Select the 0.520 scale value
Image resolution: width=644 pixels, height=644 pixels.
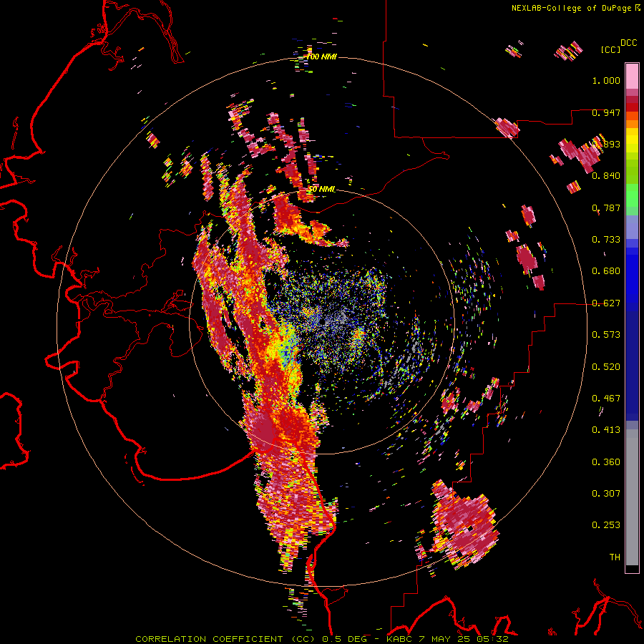(606, 367)
